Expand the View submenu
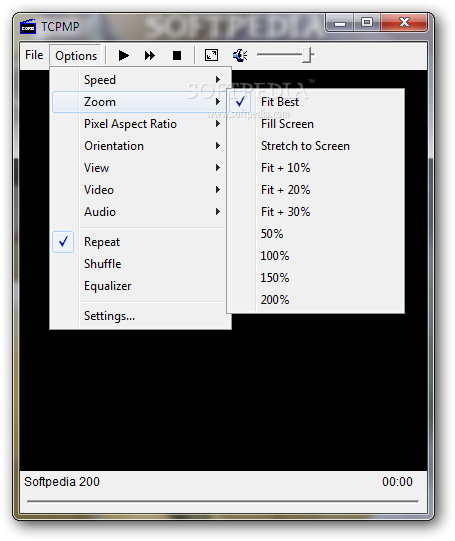 [140, 168]
